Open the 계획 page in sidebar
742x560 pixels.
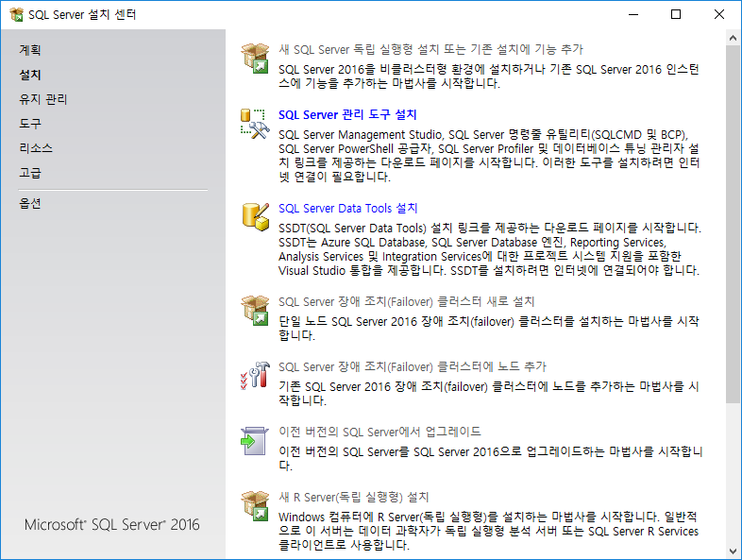[30, 50]
